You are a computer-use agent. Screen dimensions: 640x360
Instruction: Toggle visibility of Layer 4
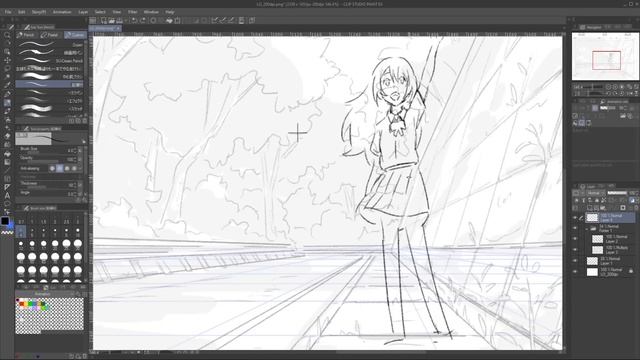575,218
